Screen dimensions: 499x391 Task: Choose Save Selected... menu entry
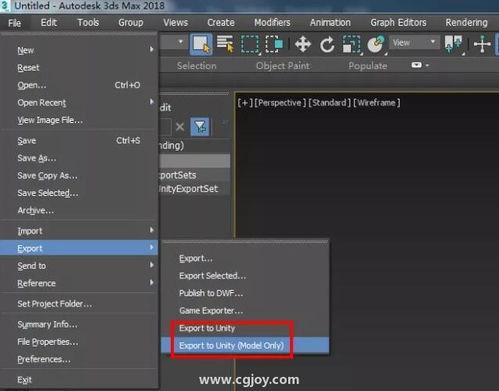click(x=79, y=193)
